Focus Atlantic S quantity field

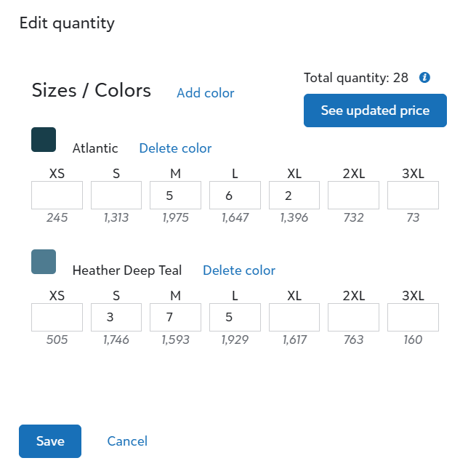click(x=116, y=195)
